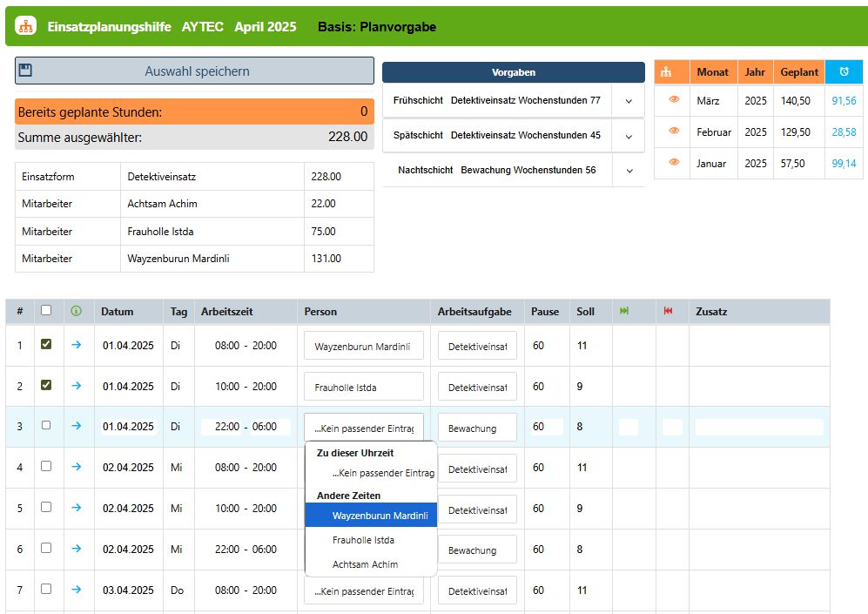Screen dimensions: 868x614
Task: Click the 91,56 hours link for März
Action: [844, 101]
